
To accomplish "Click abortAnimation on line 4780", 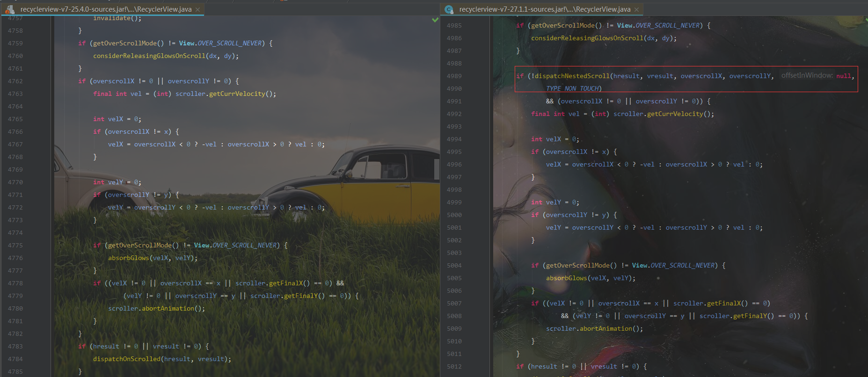I will [168, 308].
